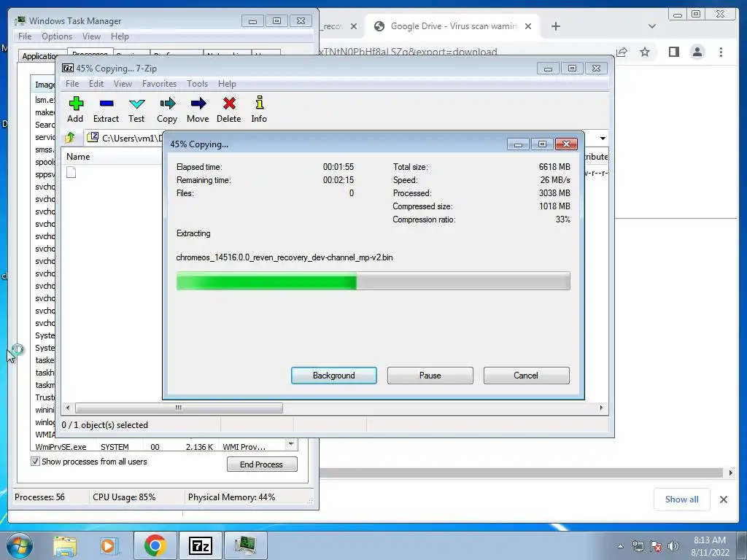Open 7-Zip Help menu
This screenshot has width=747, height=560.
coord(227,84)
